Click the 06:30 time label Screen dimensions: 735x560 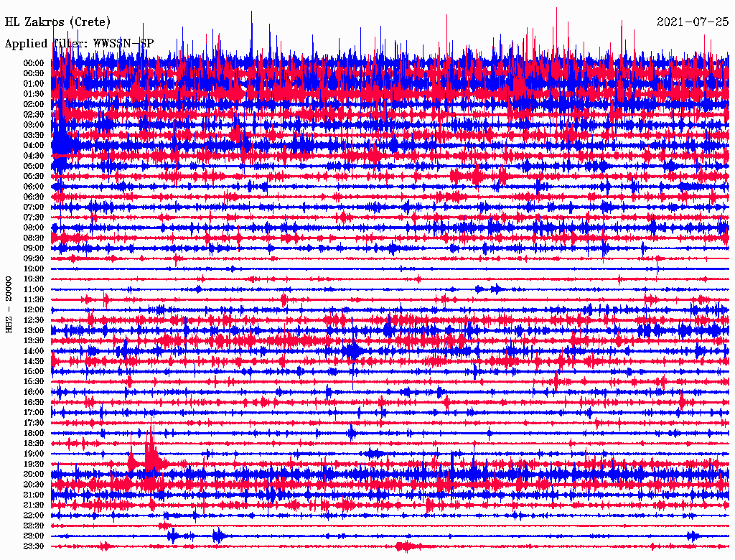(x=34, y=197)
